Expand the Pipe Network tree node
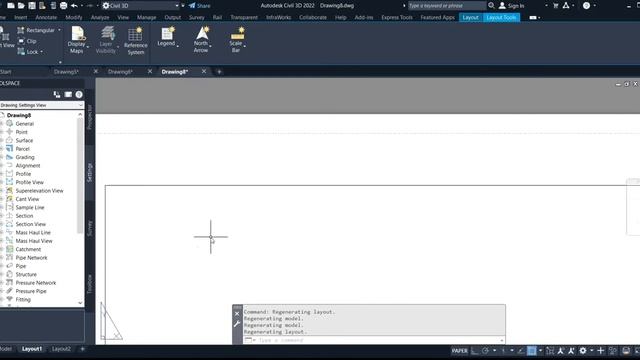This screenshot has height=360, width=640. (2, 258)
